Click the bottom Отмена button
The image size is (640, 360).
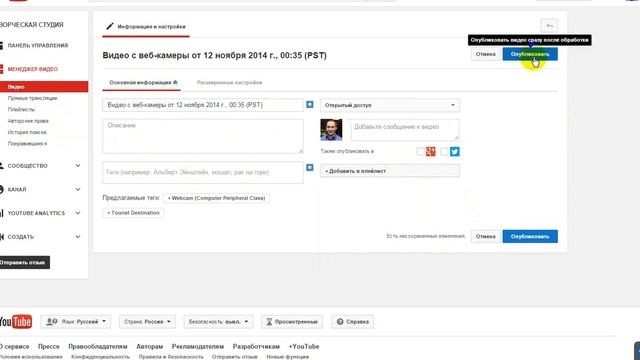click(x=485, y=236)
